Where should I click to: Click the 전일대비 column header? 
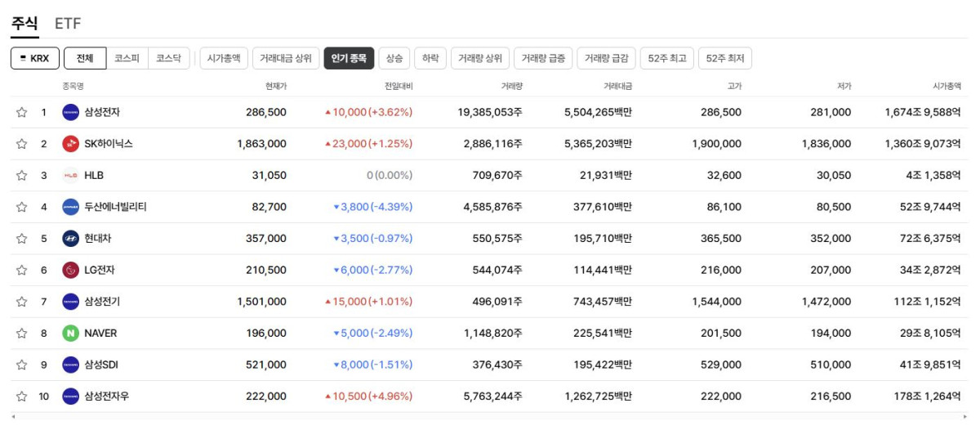tap(399, 86)
